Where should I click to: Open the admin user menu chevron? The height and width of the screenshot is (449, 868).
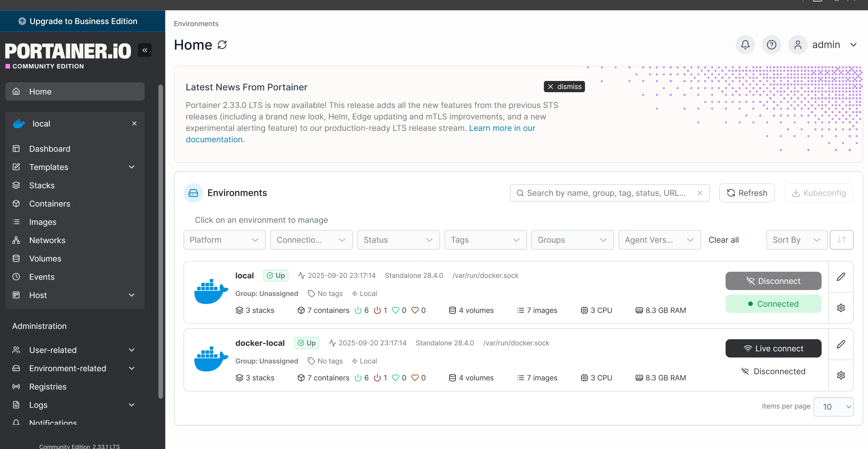click(x=853, y=45)
